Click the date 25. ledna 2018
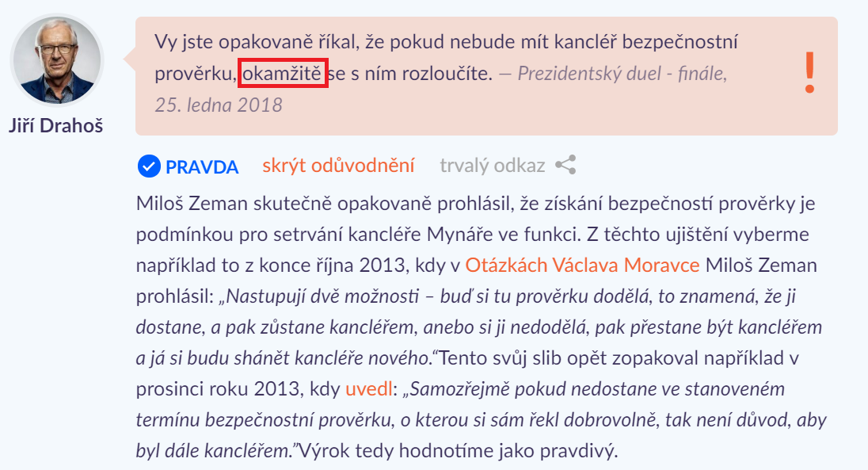Image resolution: width=868 pixels, height=470 pixels. 219,105
